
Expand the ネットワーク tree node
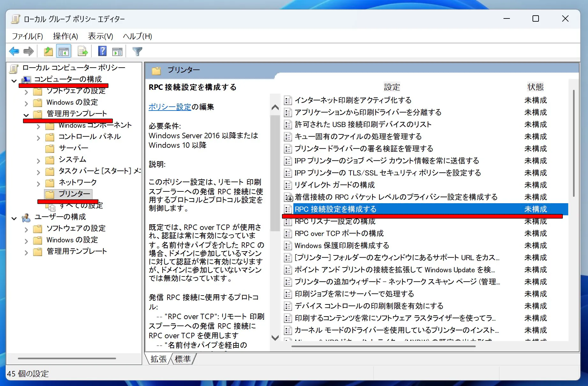[x=38, y=184]
